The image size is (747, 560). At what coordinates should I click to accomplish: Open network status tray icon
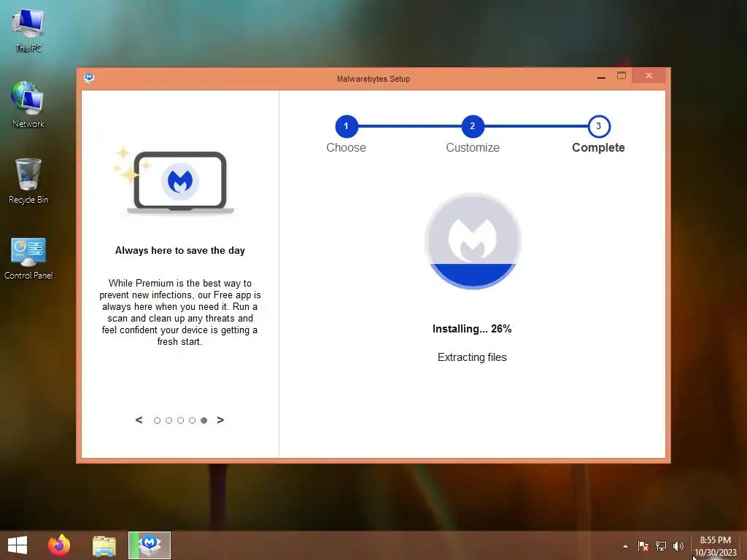[661, 546]
